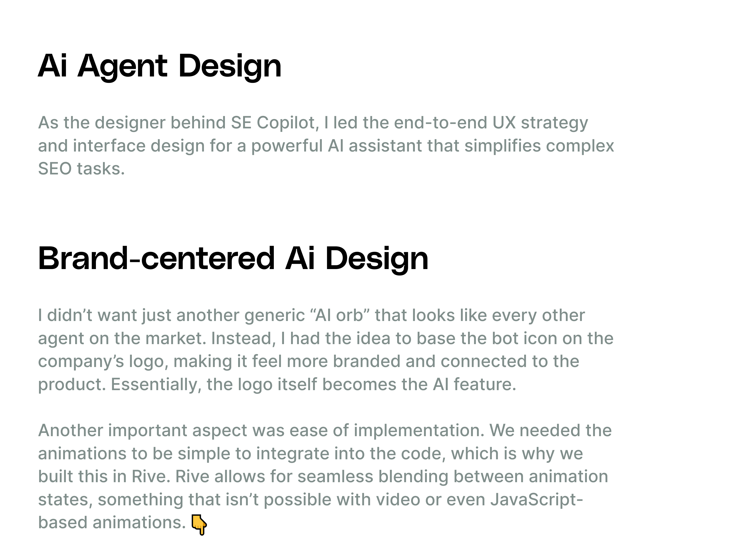Screen dimensions: 756x536
Task: Click the words "SE Copilot" in intro
Action: coord(275,123)
